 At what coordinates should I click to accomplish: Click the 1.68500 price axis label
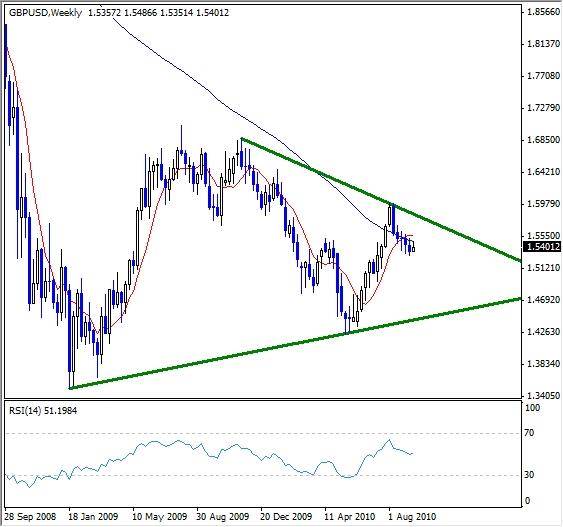tap(543, 140)
